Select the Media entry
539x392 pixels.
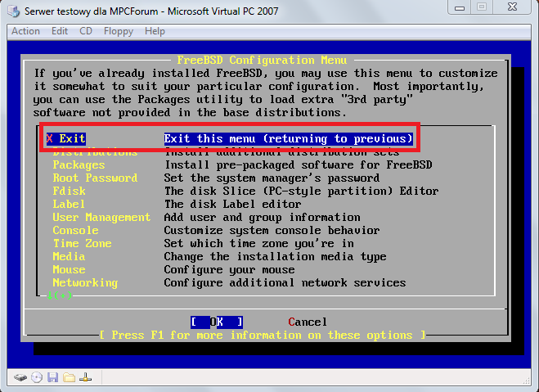point(69,256)
